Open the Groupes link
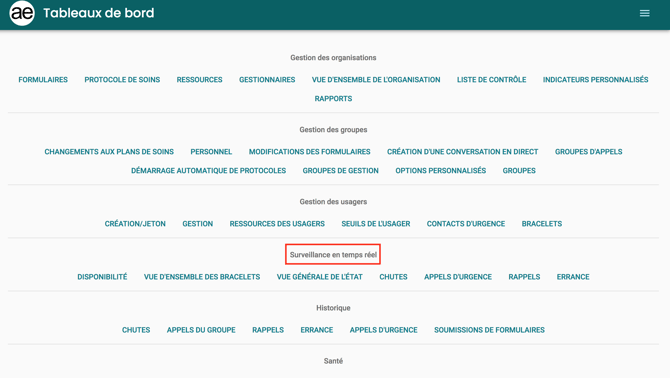Image resolution: width=670 pixels, height=378 pixels. pos(519,171)
